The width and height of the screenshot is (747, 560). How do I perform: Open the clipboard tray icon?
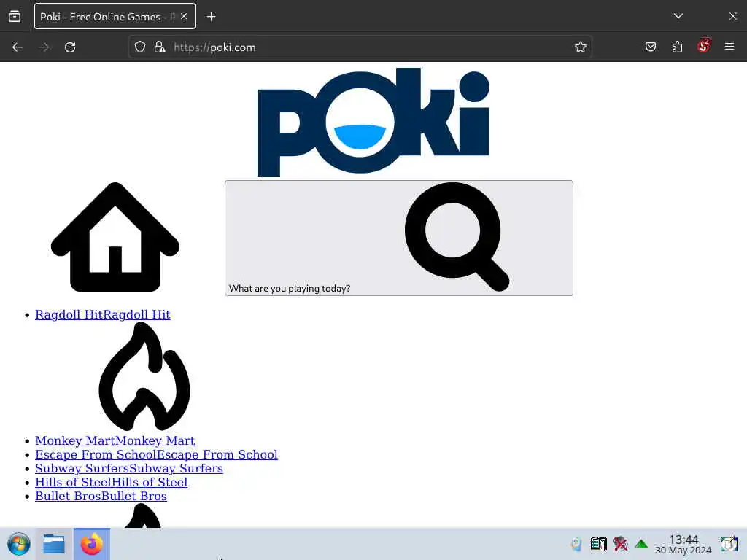click(598, 544)
